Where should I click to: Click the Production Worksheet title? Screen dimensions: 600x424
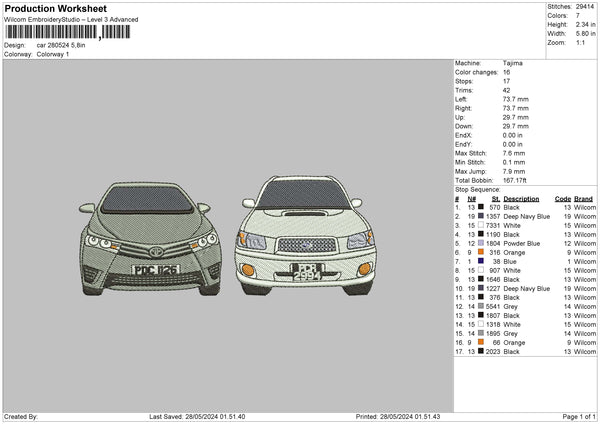pos(56,8)
